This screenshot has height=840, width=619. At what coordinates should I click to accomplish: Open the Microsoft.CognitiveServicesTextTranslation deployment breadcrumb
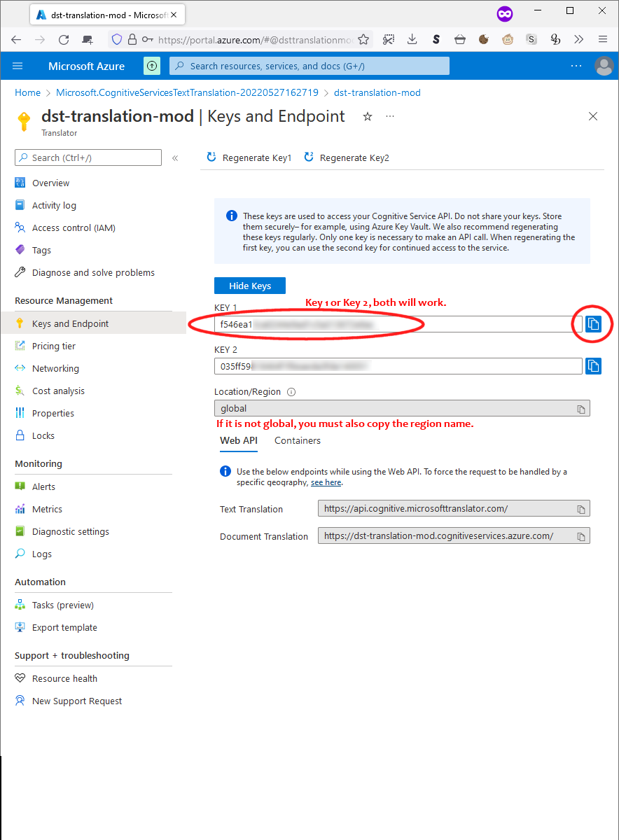click(x=187, y=92)
